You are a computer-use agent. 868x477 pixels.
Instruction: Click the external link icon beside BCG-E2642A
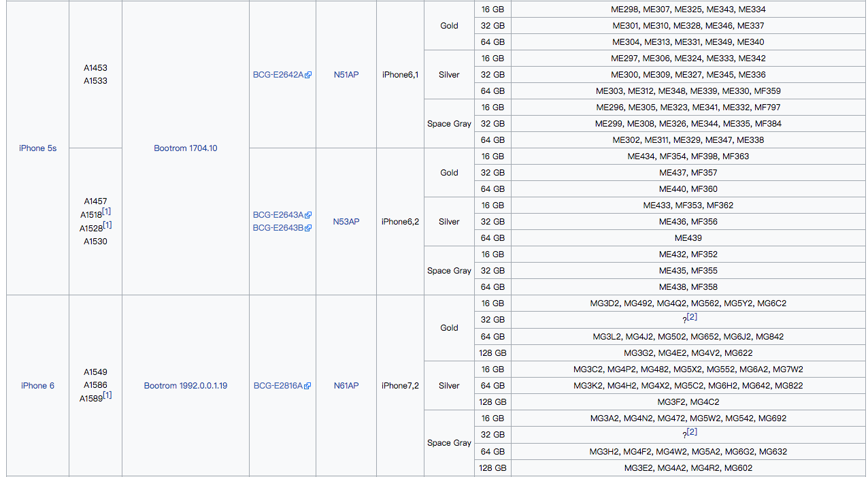[x=308, y=75]
